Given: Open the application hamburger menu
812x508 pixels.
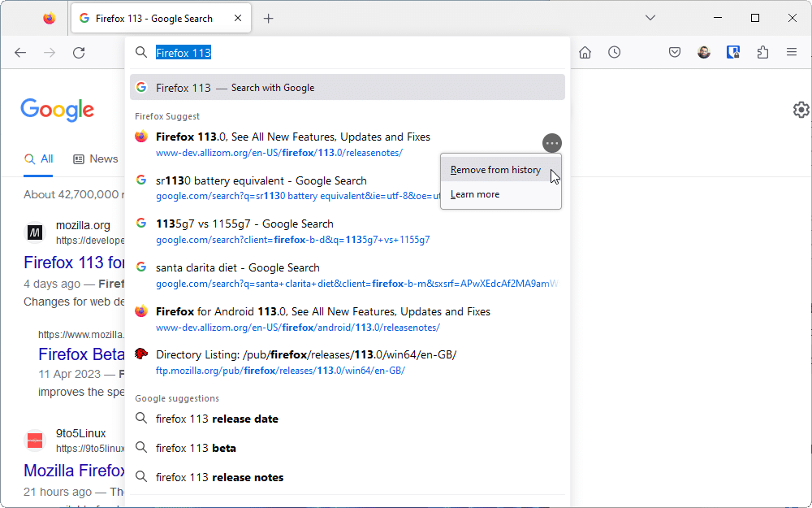Looking at the screenshot, I should tap(792, 52).
